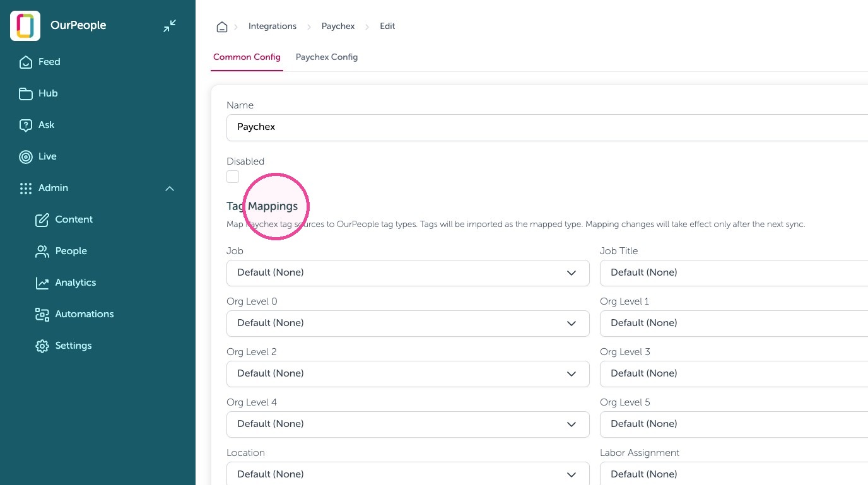Viewport: 868px width, 485px height.
Task: Click the Tag Mappings heading
Action: point(262,206)
